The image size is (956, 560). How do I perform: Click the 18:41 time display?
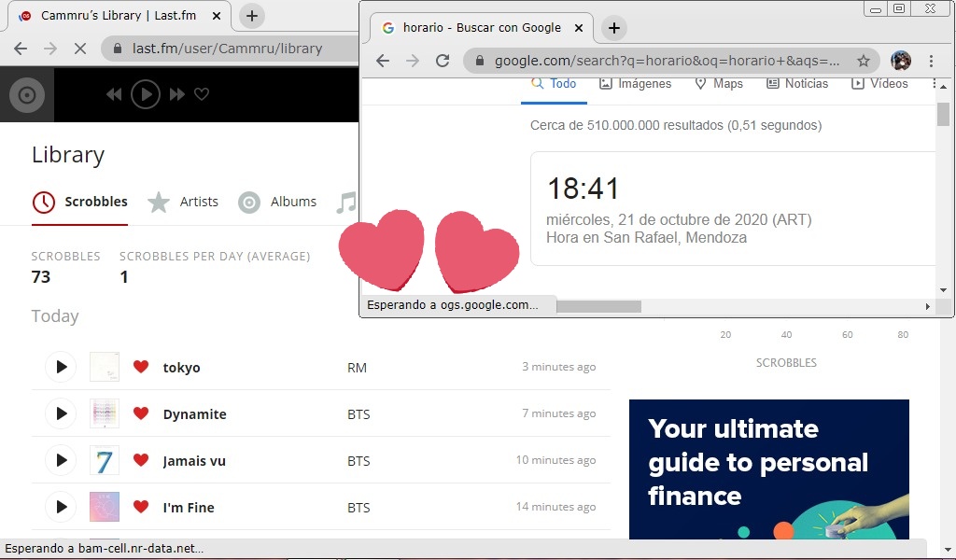583,189
